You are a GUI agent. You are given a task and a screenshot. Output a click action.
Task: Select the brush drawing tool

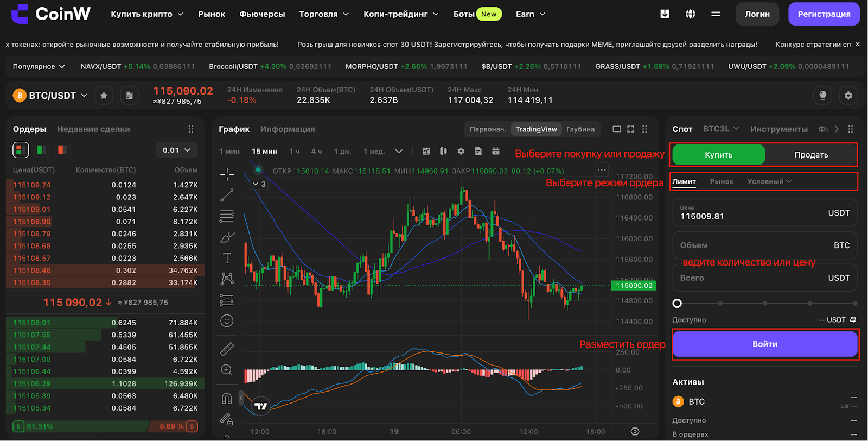(x=227, y=237)
